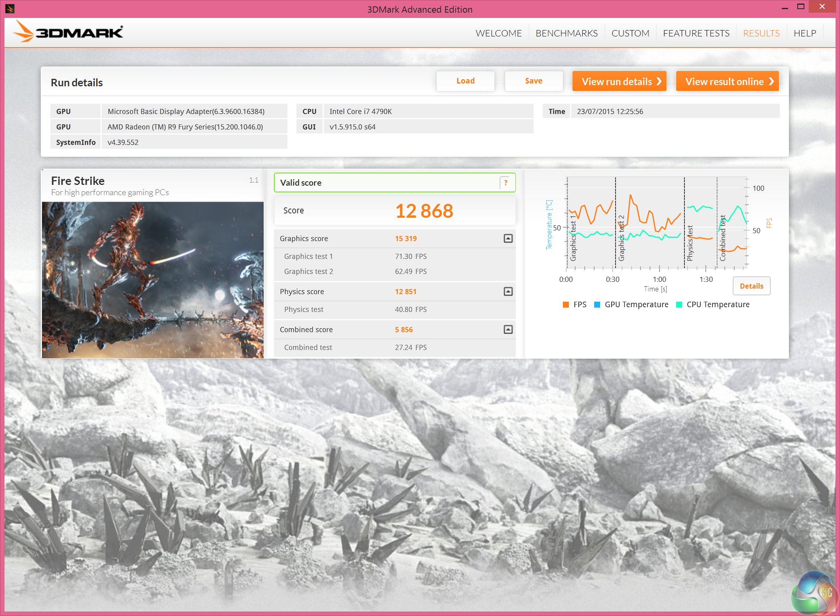
Task: Toggle the CPU Temperature legend marker
Action: coord(679,304)
